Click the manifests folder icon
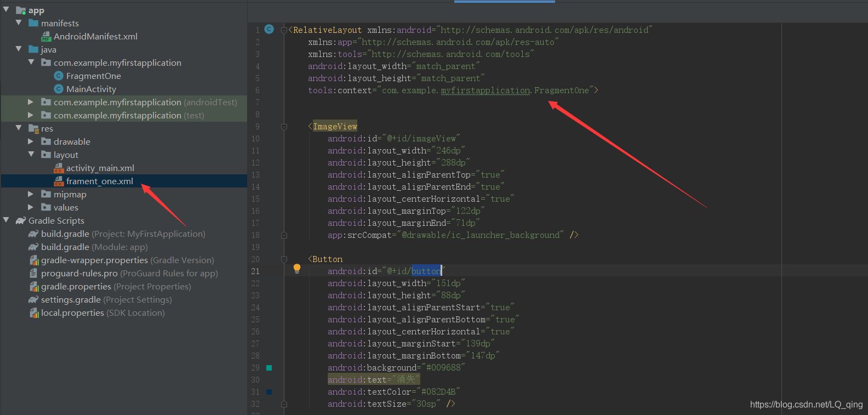Image resolution: width=868 pixels, height=415 pixels. (x=33, y=23)
